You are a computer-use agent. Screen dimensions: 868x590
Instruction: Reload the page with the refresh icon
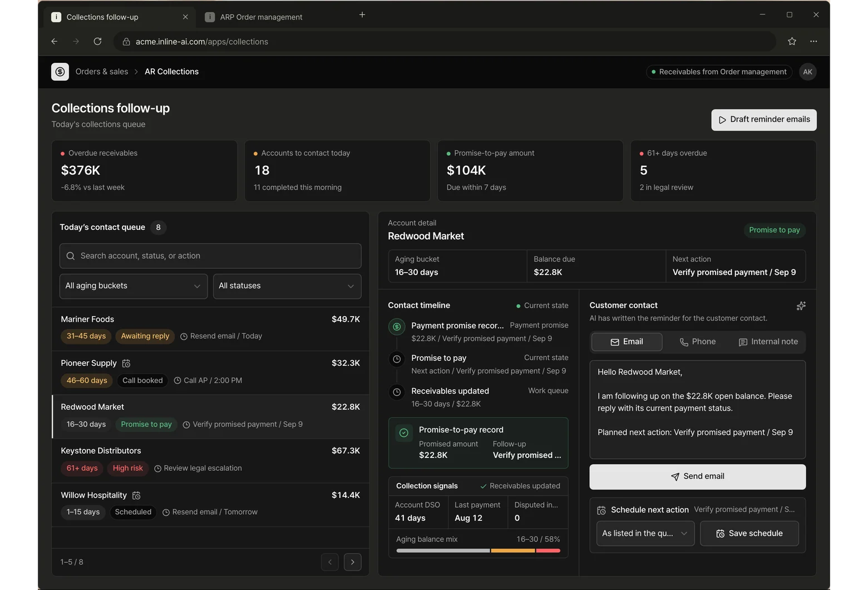[x=97, y=41]
